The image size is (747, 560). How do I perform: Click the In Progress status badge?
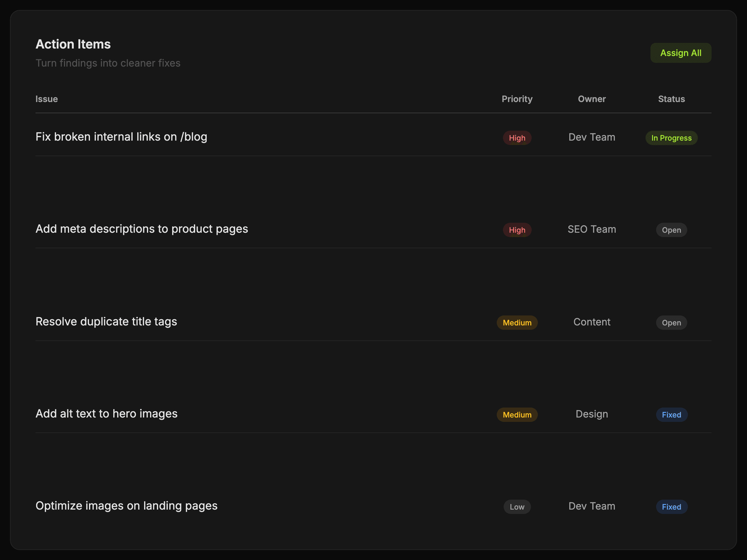pos(671,138)
